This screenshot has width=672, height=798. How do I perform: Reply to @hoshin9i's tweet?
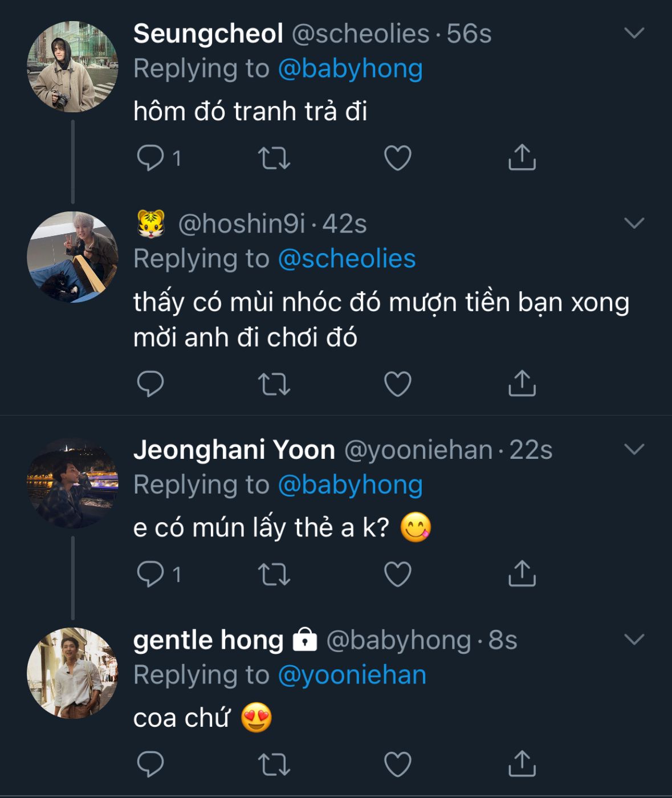[x=150, y=384]
